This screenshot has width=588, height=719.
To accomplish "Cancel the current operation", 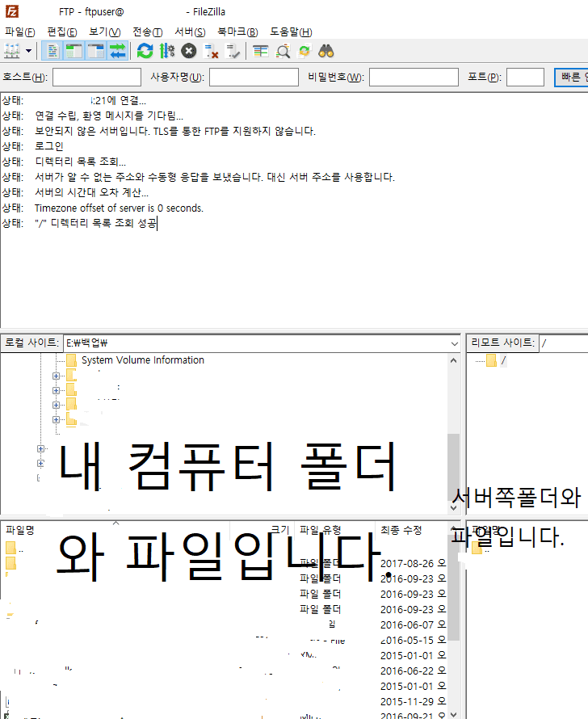I will coord(188,51).
